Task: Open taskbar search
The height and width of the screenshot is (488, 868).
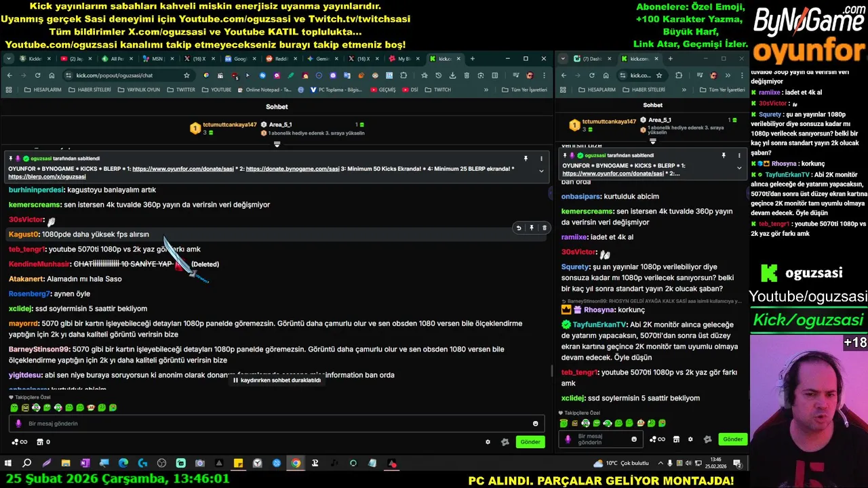Action: tap(27, 464)
